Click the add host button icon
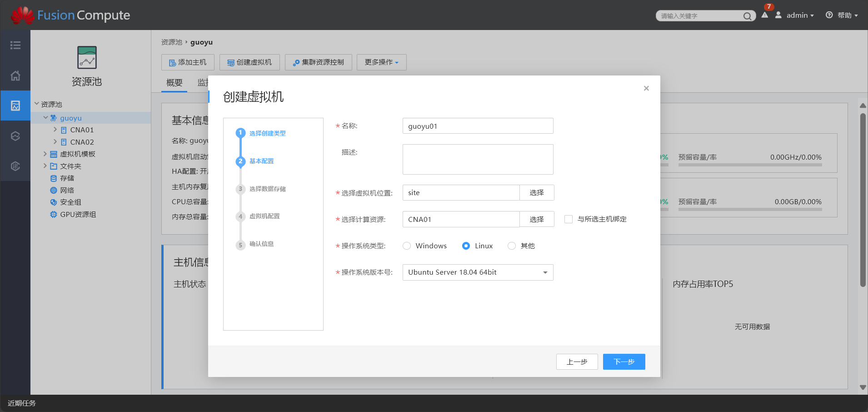868x412 pixels. point(173,63)
